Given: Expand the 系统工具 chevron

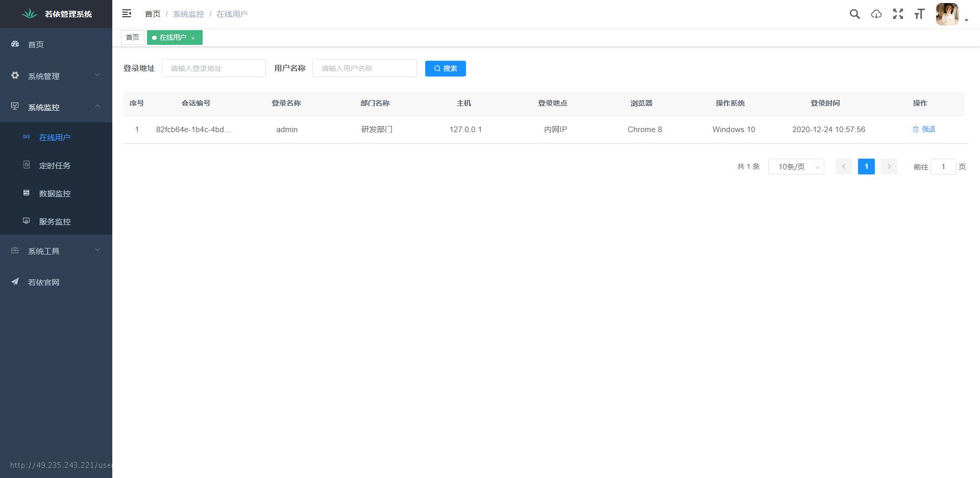Looking at the screenshot, I should (97, 250).
